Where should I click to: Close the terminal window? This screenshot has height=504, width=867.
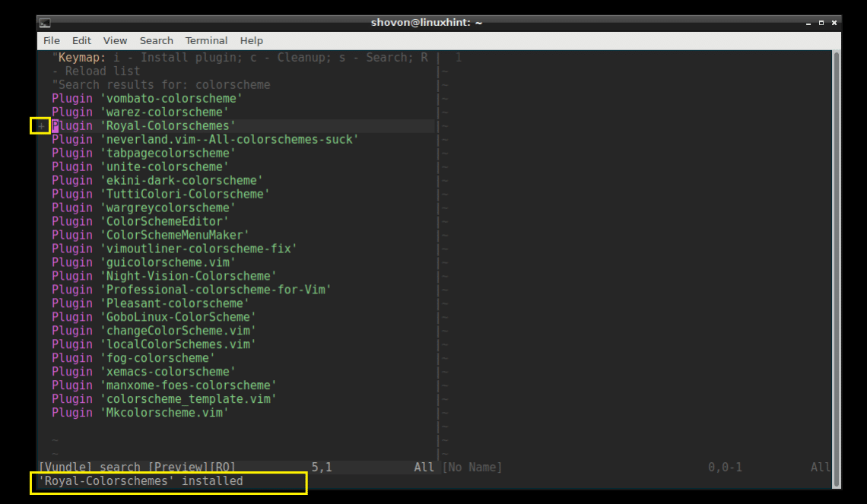[834, 23]
